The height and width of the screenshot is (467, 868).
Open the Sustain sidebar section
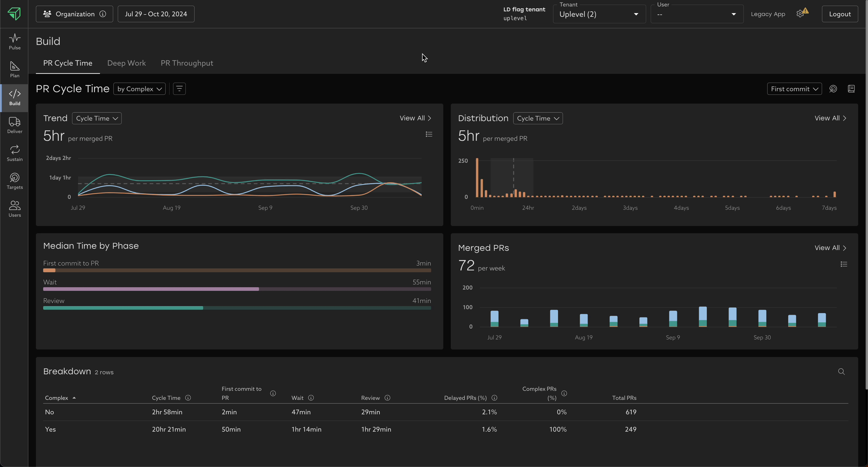[x=14, y=153]
